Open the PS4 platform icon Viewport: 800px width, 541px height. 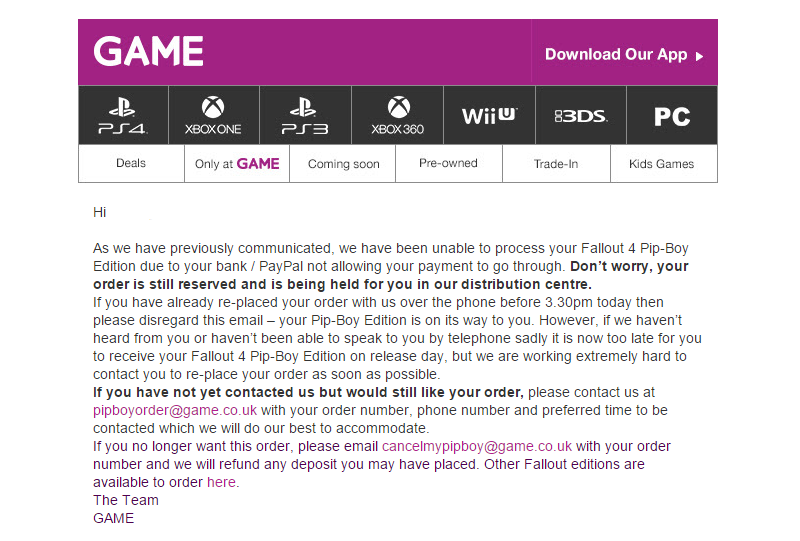coord(123,115)
